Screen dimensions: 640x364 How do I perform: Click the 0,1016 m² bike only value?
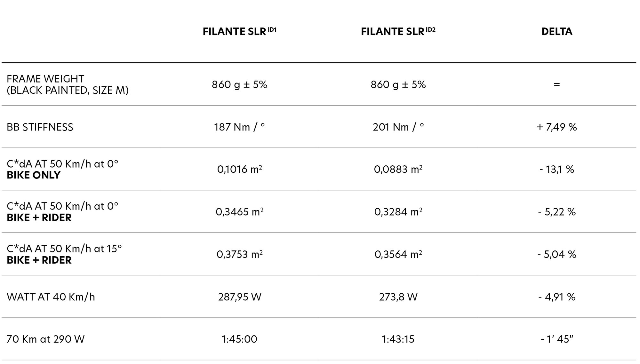point(239,169)
